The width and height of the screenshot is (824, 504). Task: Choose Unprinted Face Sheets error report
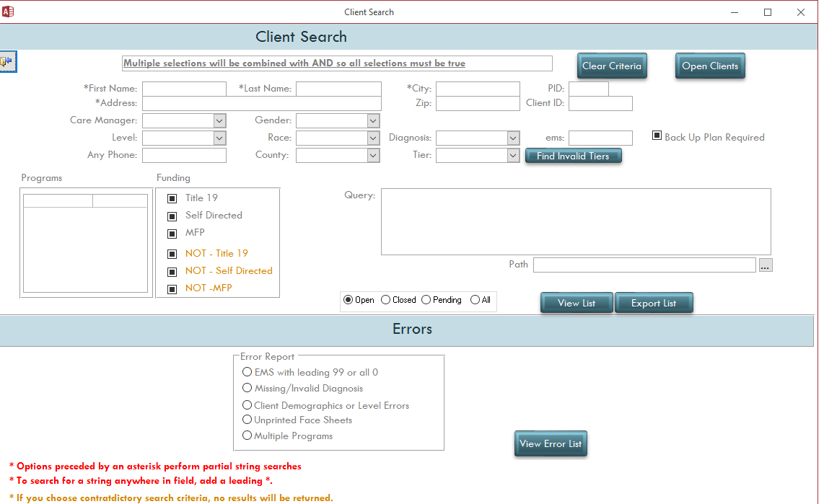pyautogui.click(x=247, y=420)
